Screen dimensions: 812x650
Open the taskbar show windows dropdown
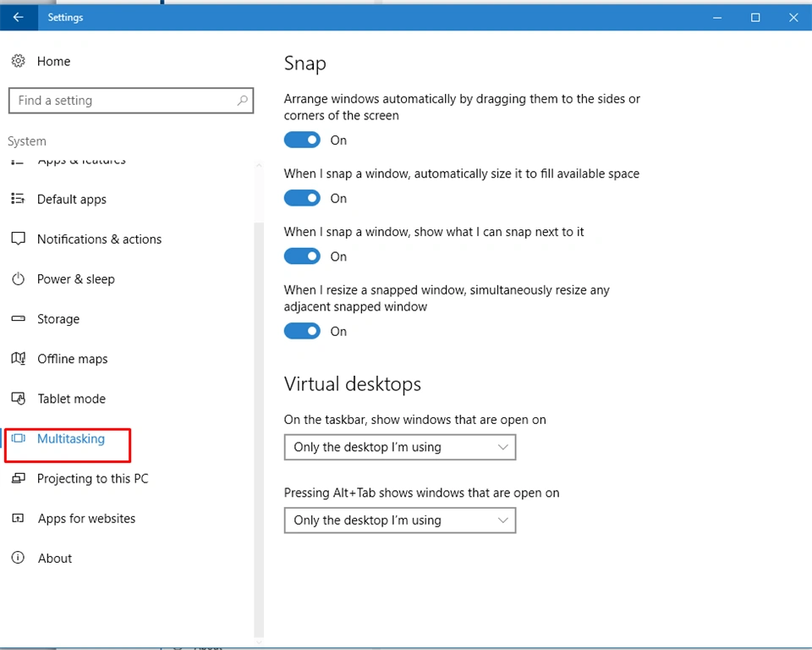click(400, 448)
